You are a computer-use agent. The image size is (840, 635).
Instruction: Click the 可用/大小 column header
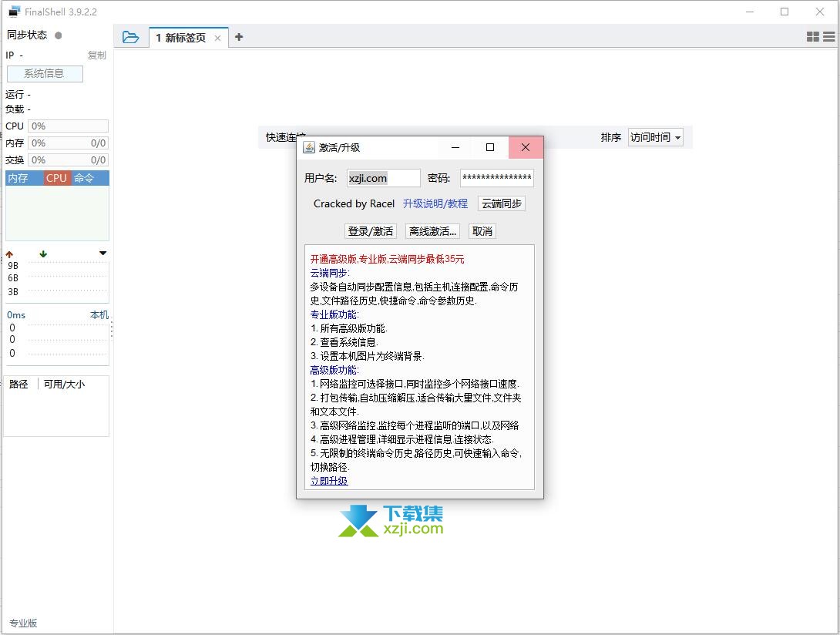coord(64,385)
